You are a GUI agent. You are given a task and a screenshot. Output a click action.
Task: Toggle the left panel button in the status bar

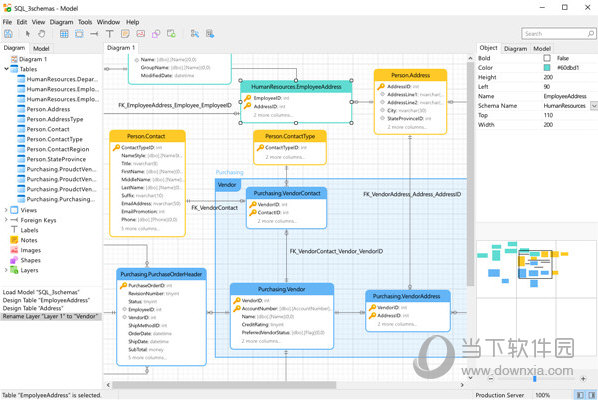point(580,395)
